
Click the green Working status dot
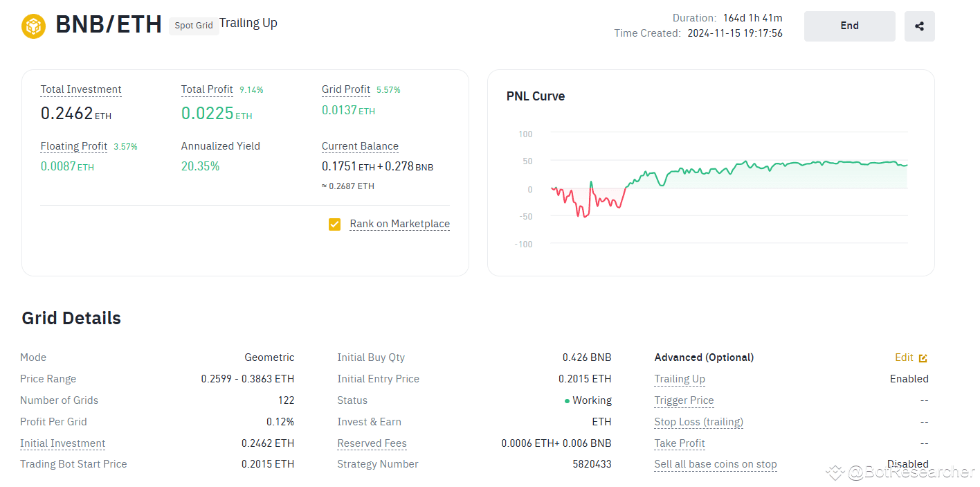[x=567, y=401]
